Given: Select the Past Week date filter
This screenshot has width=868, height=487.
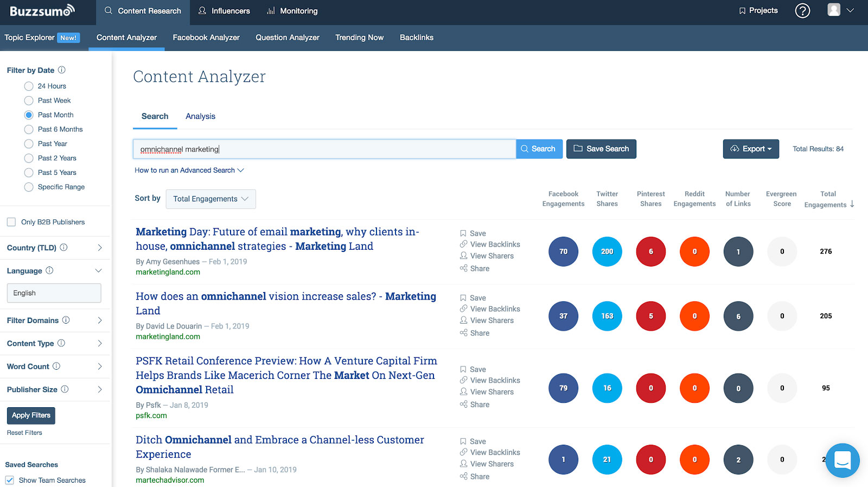Looking at the screenshot, I should pos(29,100).
